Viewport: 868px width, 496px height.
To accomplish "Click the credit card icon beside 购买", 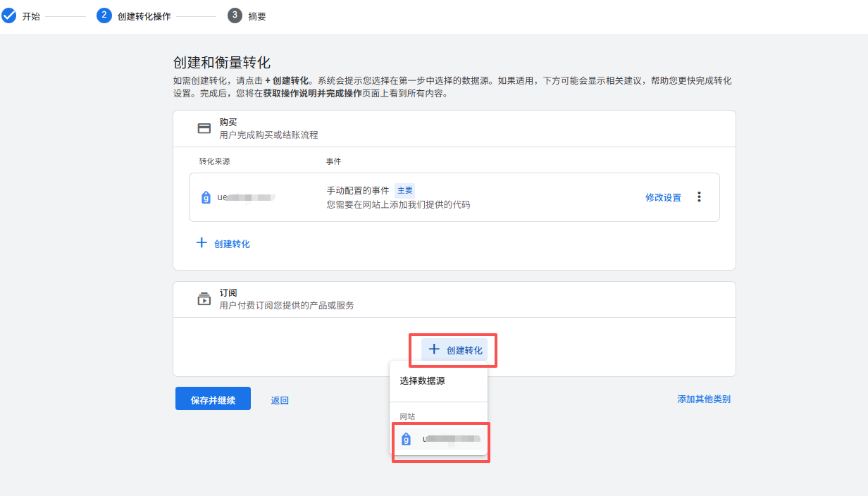I will (204, 128).
